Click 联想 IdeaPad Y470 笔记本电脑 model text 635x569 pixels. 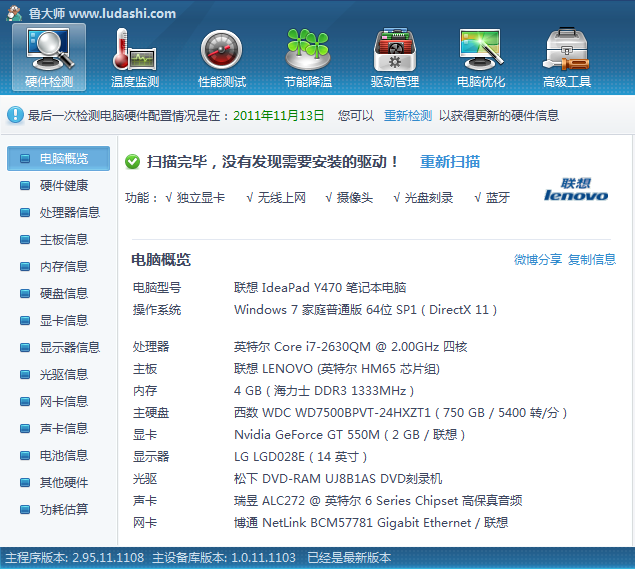click(320, 288)
